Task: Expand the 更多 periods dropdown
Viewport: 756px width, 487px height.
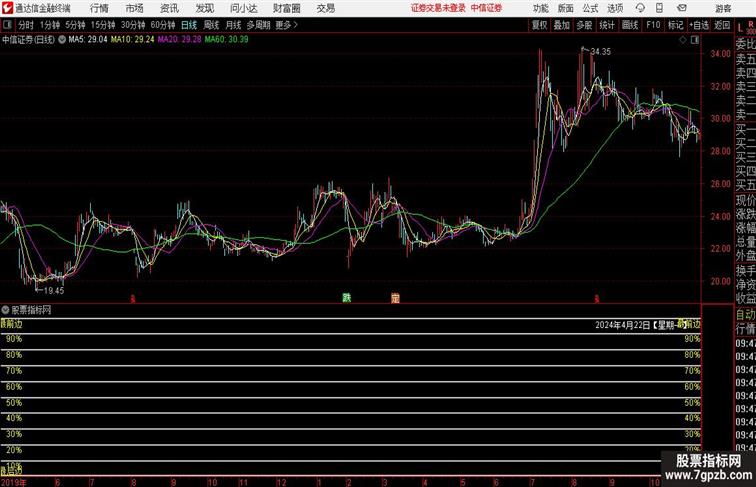Action: (x=286, y=25)
